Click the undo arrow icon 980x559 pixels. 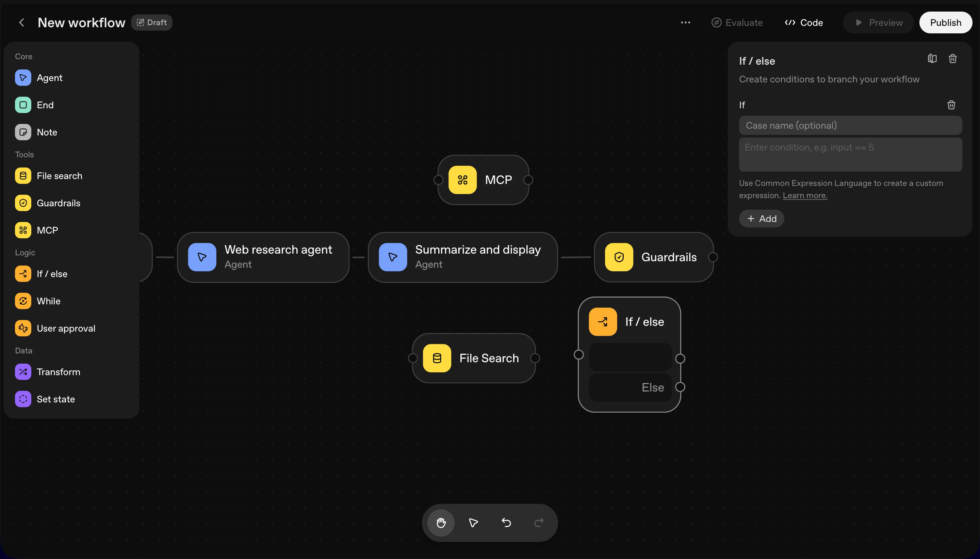[x=506, y=523]
